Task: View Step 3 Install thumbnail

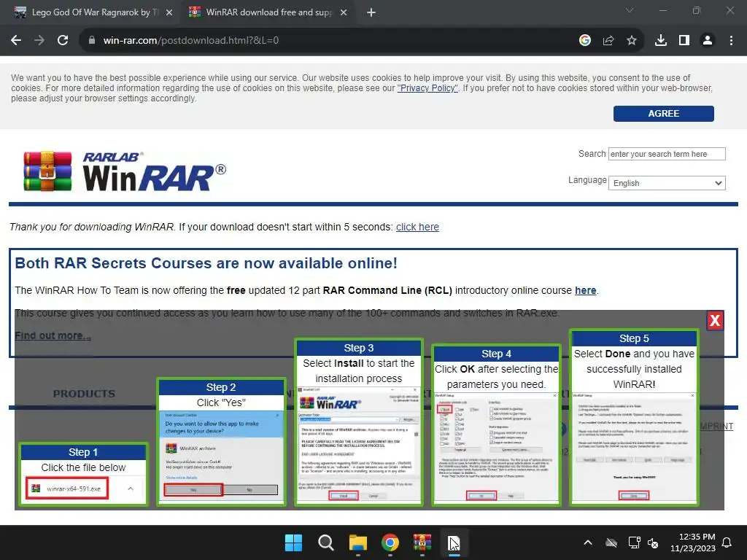Action: click(359, 422)
